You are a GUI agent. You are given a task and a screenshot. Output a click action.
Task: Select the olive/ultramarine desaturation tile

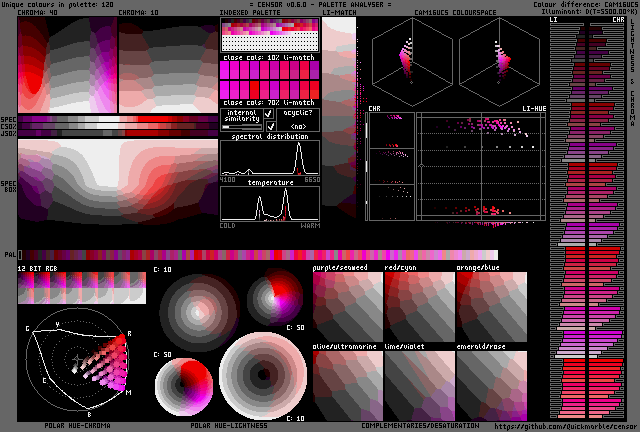coord(348,384)
